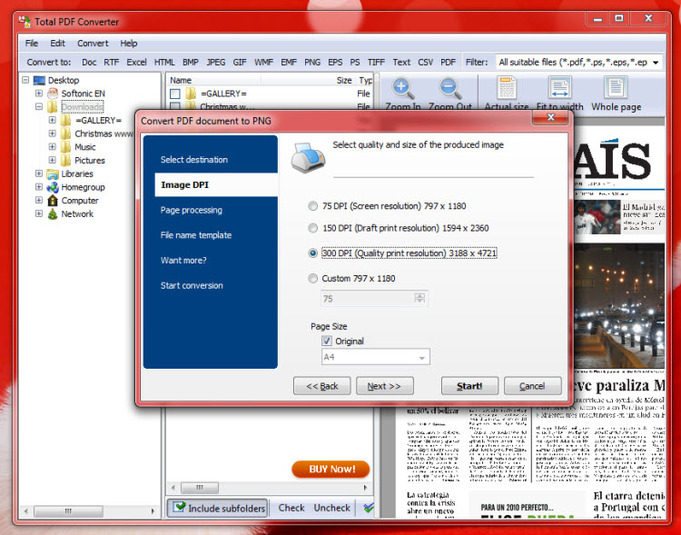Viewport: 681px width, 535px height.
Task: Toggle the Original page size checkbox
Action: point(327,341)
